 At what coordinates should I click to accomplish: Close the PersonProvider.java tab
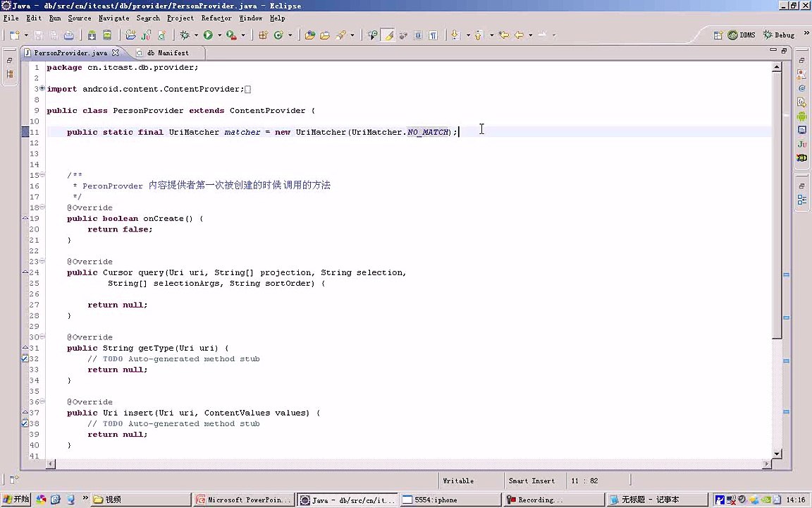(116, 52)
